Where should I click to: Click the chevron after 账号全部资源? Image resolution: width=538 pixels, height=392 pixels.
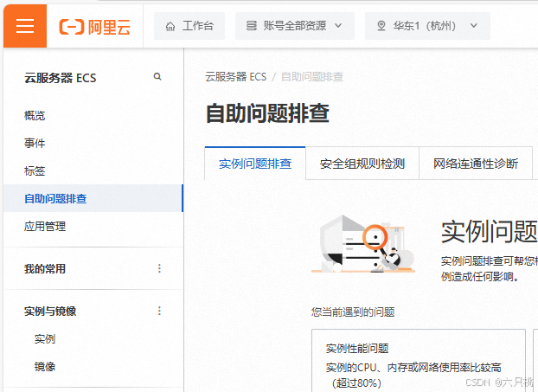pos(338,26)
